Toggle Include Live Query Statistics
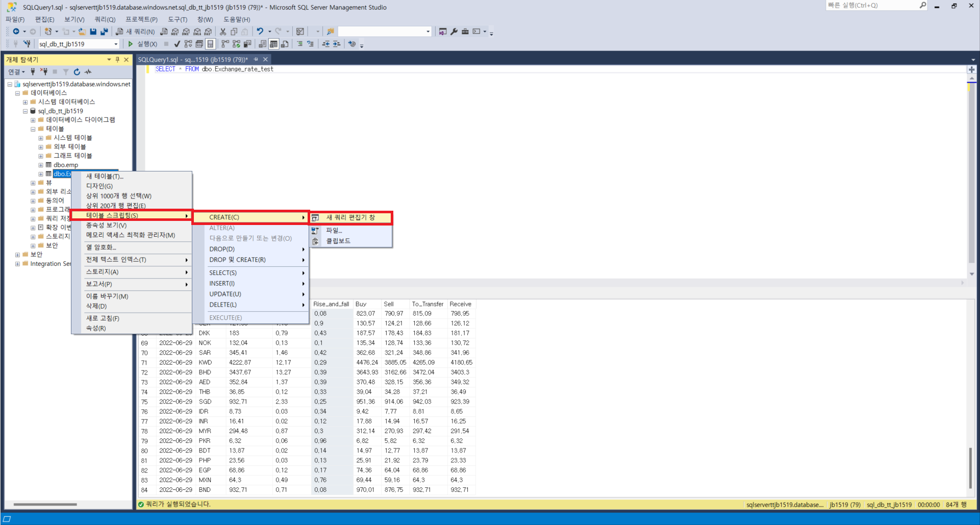The height and width of the screenshot is (525, 980). [x=236, y=44]
